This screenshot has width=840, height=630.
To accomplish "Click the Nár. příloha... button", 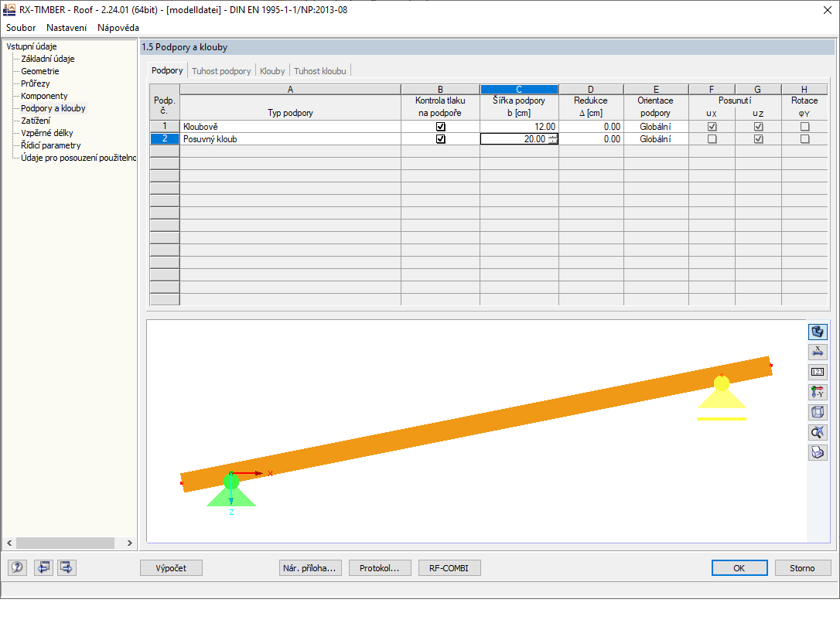I will tap(310, 568).
